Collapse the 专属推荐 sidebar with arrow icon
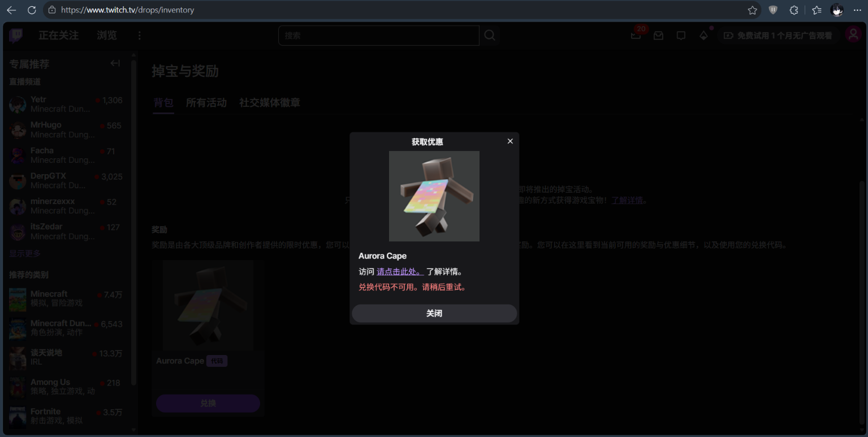The height and width of the screenshot is (437, 868). [x=115, y=63]
